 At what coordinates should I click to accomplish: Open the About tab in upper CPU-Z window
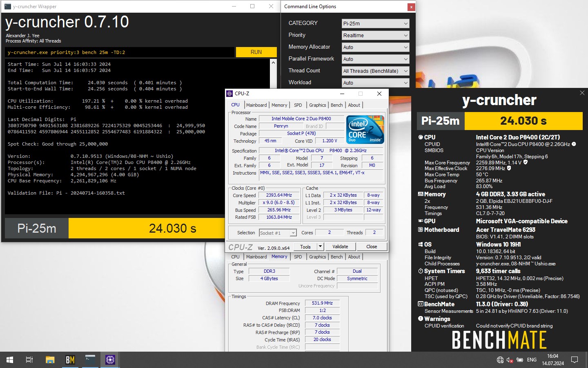(354, 105)
